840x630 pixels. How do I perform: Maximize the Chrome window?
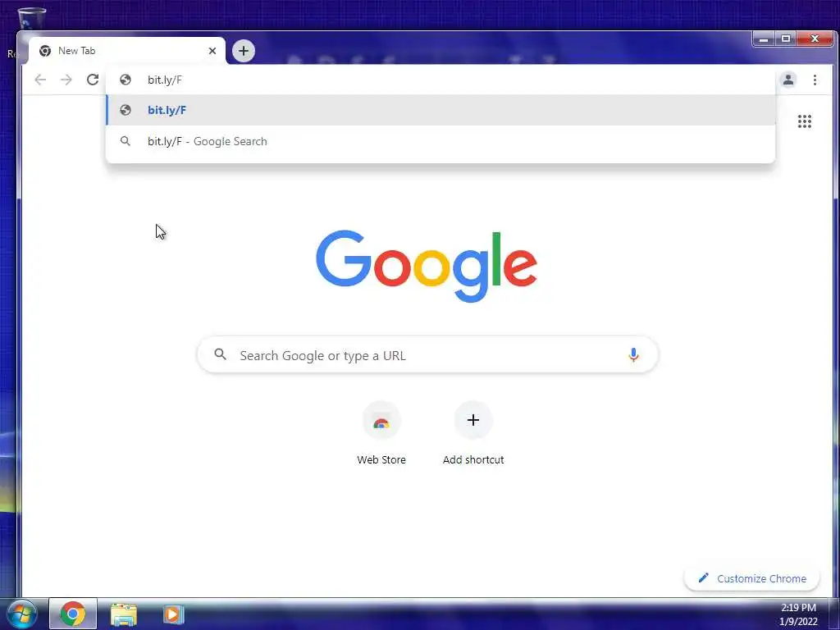785,39
